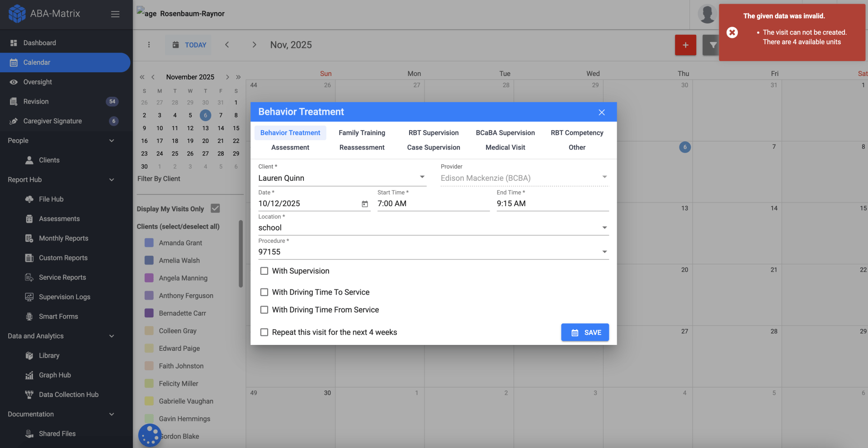Viewport: 868px width, 448px height.
Task: Open the Oversight section in the sidebar
Action: tap(38, 82)
